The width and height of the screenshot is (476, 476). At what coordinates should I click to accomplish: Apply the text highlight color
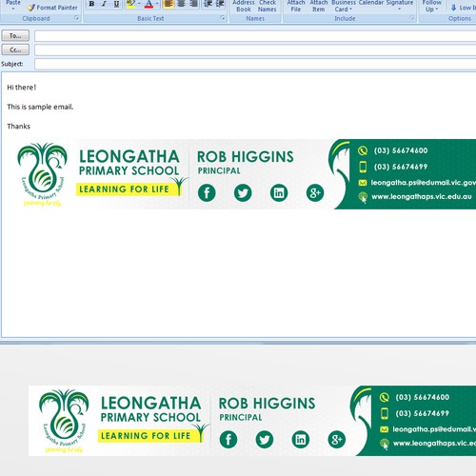click(x=130, y=4)
